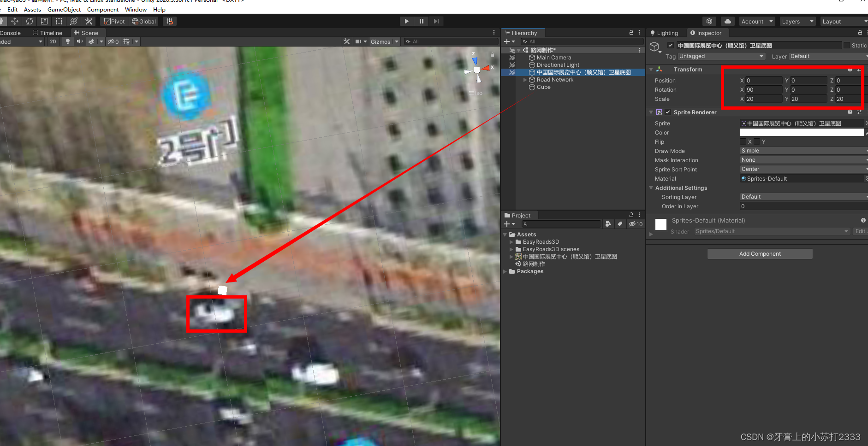Open scene view tools wrench icon

(347, 41)
